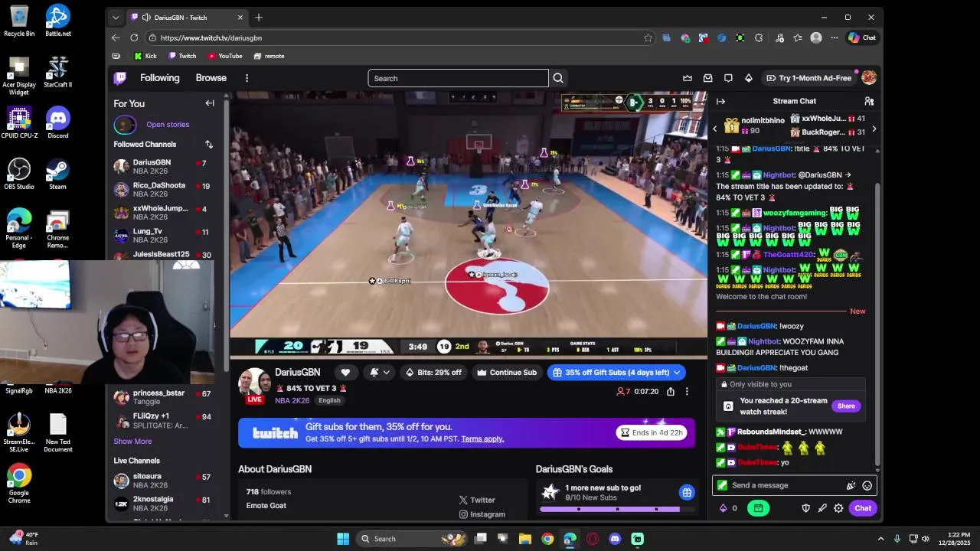This screenshot has width=980, height=551.
Task: Collapse the For You sidebar
Action: pyautogui.click(x=210, y=103)
